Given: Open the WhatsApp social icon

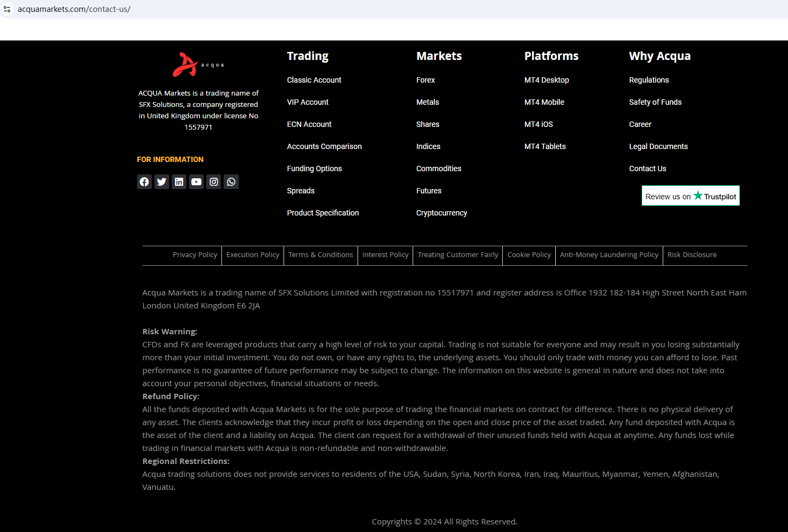Looking at the screenshot, I should coord(231,182).
